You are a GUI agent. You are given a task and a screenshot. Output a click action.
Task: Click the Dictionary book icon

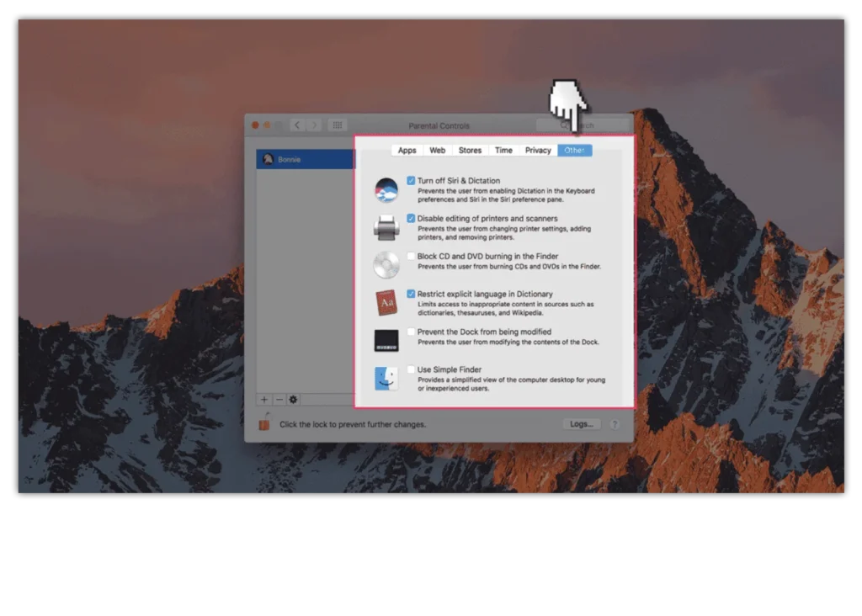(x=386, y=302)
